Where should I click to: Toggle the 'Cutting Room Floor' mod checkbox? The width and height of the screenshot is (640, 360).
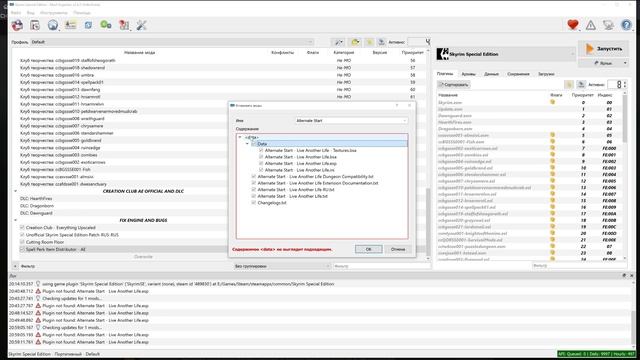coord(22,242)
